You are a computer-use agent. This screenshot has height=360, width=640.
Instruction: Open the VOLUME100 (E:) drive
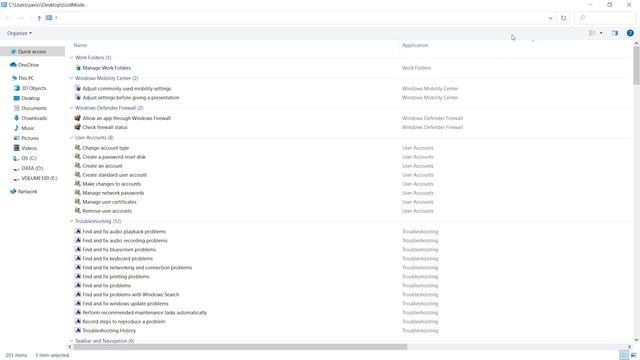click(x=39, y=178)
